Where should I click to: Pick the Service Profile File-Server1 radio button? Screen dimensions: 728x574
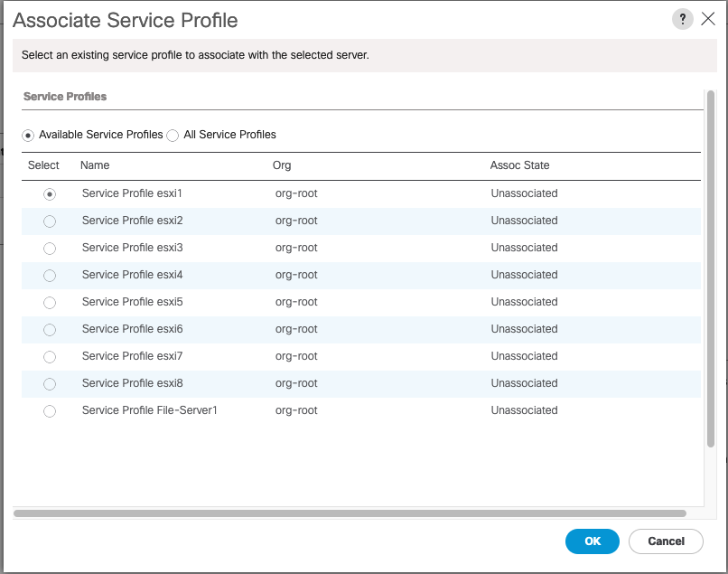[50, 411]
